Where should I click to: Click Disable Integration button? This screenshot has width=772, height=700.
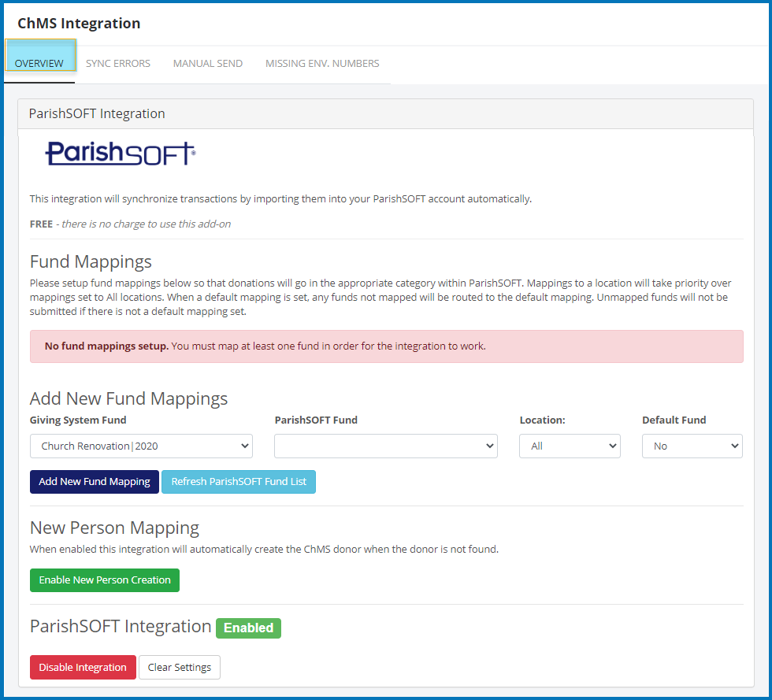click(x=83, y=667)
